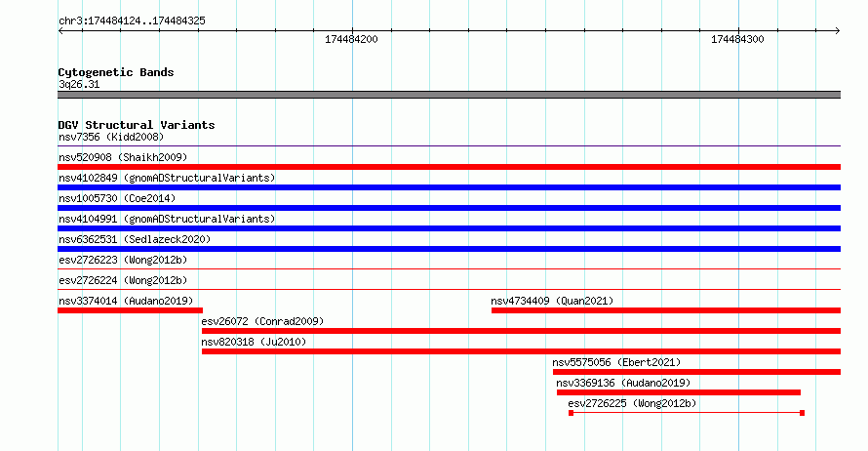868x451 pixels.
Task: Click the gray 3q26.31 cytogenetic band bar
Action: click(449, 95)
